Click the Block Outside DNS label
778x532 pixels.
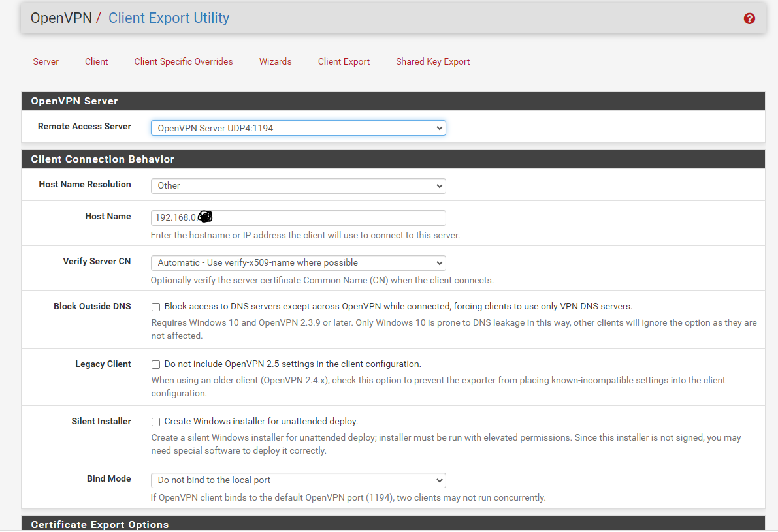click(x=92, y=306)
